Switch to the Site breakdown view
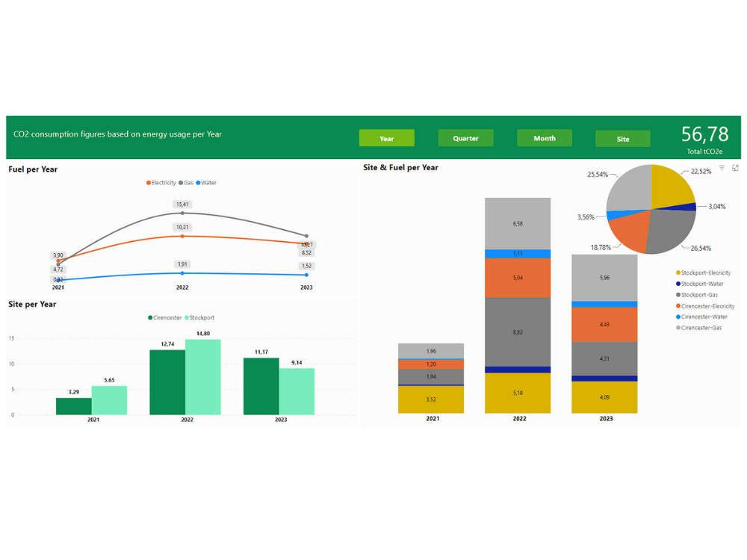Viewport: 747px width, 560px height. tap(623, 138)
